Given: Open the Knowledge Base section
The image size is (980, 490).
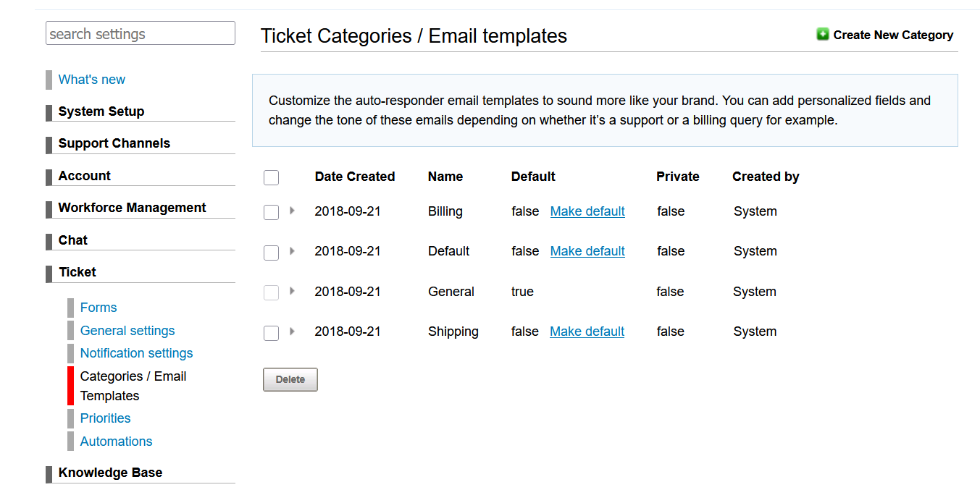Looking at the screenshot, I should (111, 473).
